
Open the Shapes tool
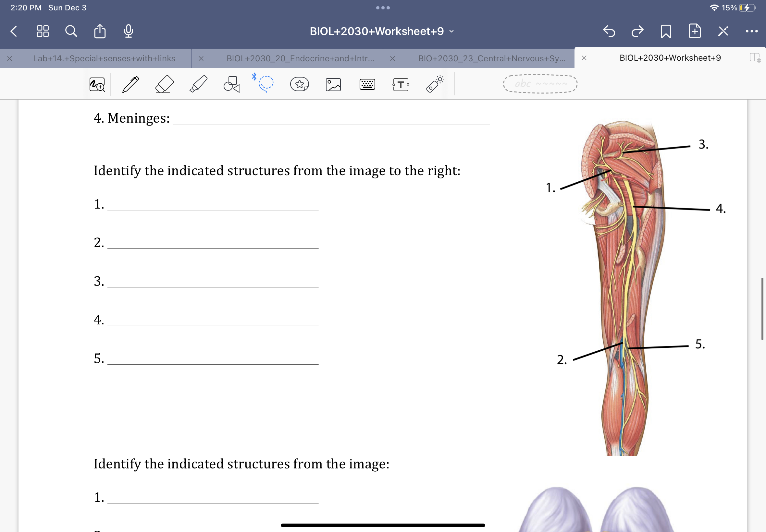tap(231, 84)
